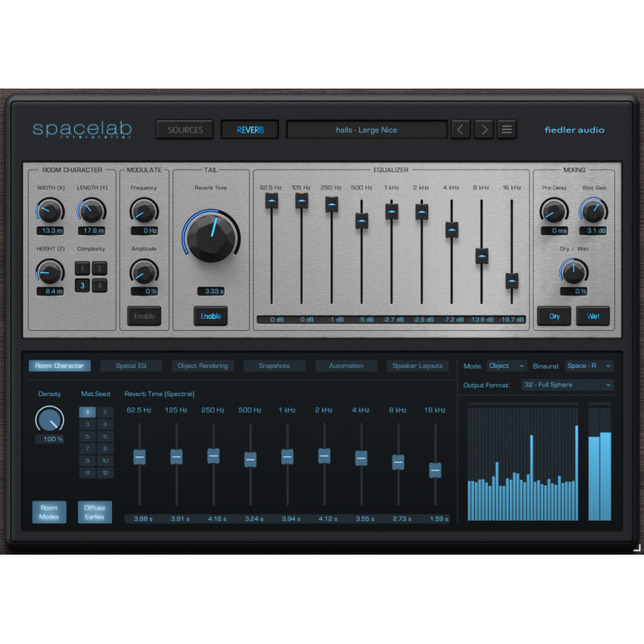Click the 8 kHz equalizer fader
This screenshot has width=644, height=644.
tap(481, 257)
